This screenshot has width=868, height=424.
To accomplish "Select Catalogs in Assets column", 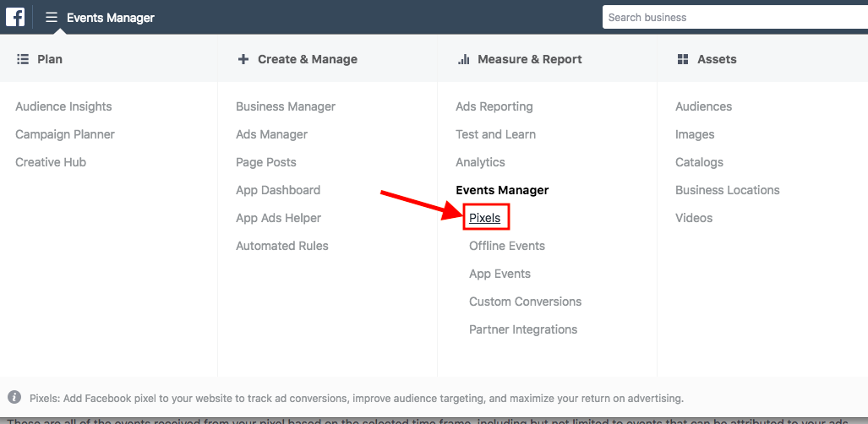I will click(700, 162).
